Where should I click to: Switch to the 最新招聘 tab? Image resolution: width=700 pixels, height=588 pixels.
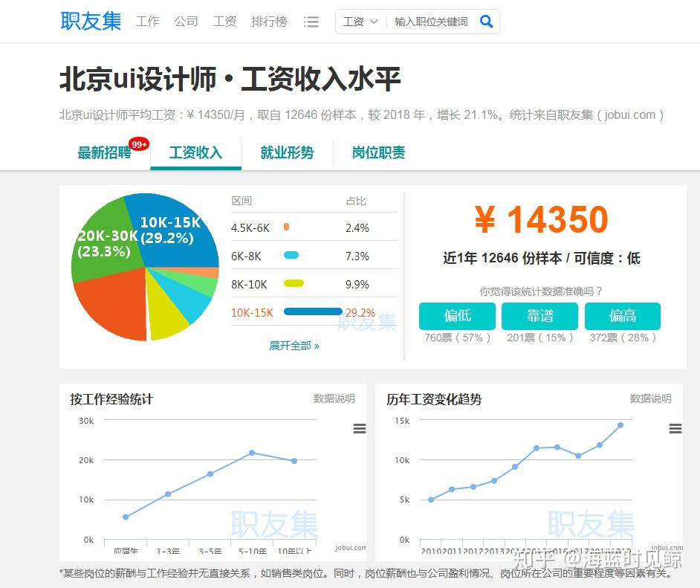[x=104, y=152]
